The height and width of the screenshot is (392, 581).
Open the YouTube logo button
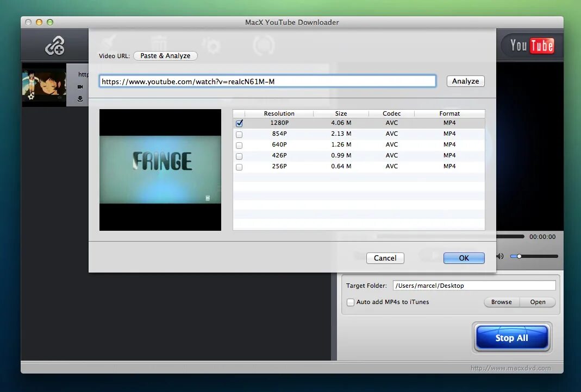tap(532, 46)
